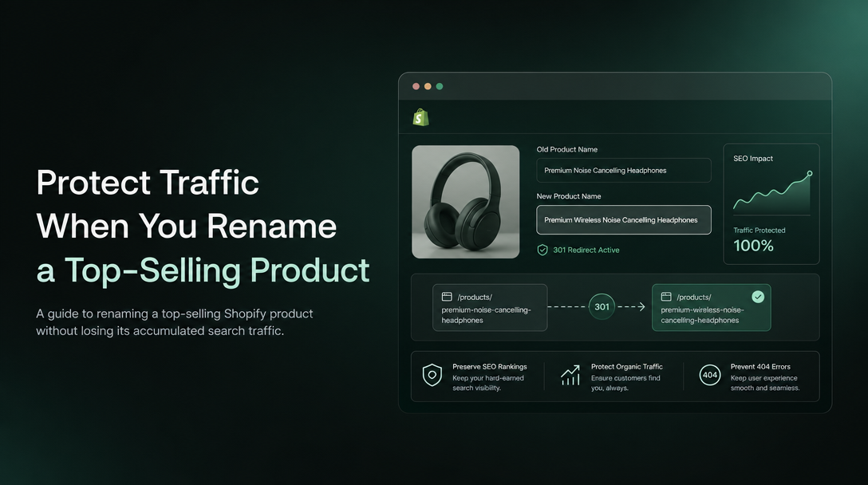Click the 'Protect Organic Traffic' title
Screen dimensions: 868x485
626,366
